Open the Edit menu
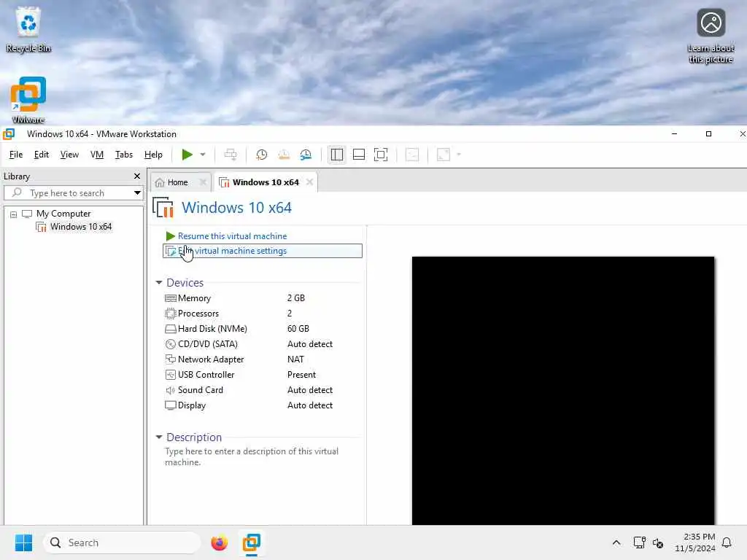 (42, 155)
